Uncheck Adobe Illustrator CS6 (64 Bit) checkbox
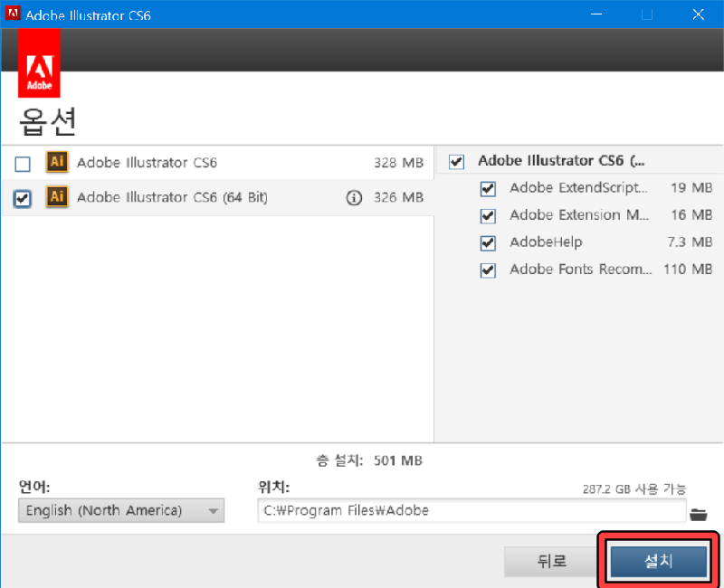Image resolution: width=724 pixels, height=588 pixels. pos(23,198)
